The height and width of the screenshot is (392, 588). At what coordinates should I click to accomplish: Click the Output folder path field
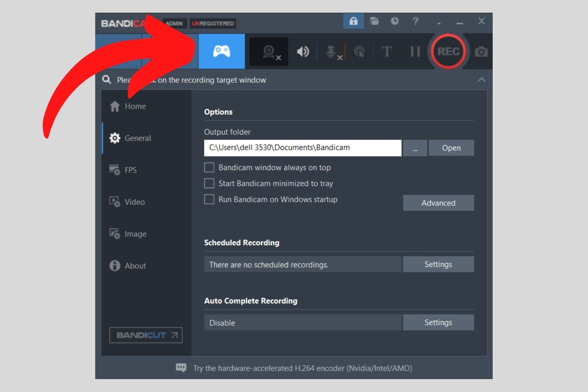(x=303, y=148)
